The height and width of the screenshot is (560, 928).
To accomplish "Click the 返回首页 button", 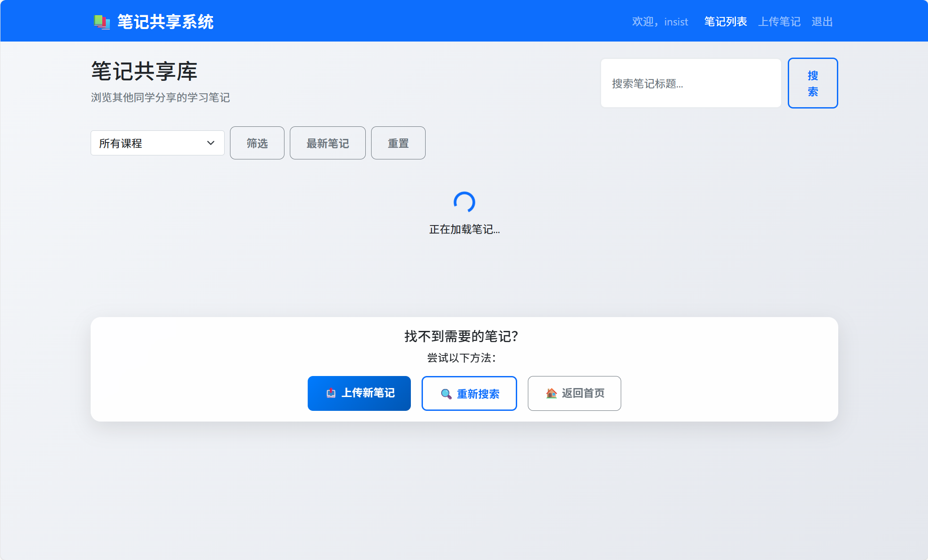I will [x=574, y=393].
